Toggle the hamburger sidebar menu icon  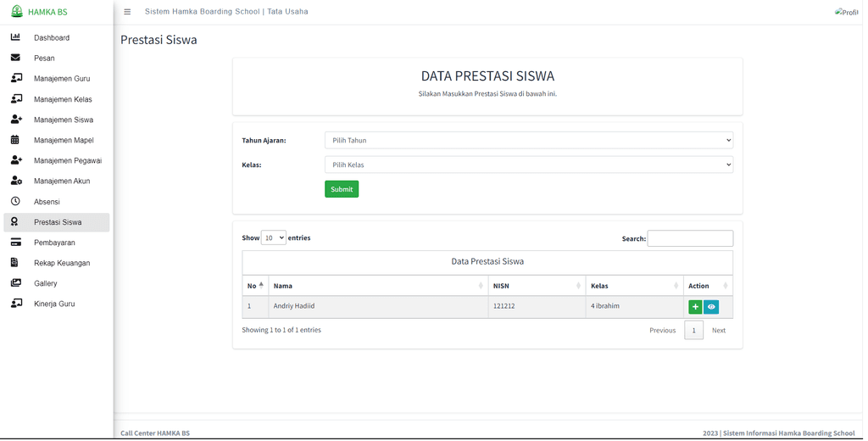pyautogui.click(x=127, y=12)
